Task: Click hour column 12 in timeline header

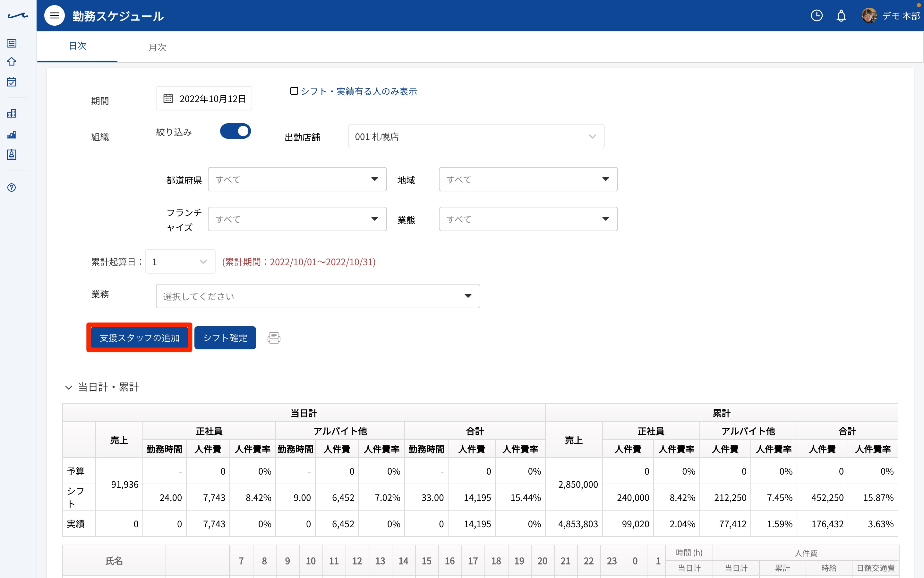Action: 357,560
